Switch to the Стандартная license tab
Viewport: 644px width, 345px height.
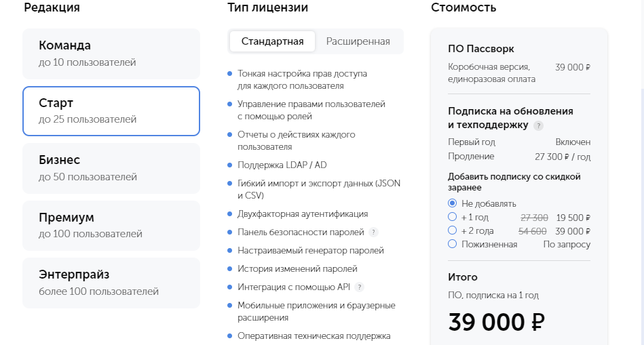pos(271,41)
